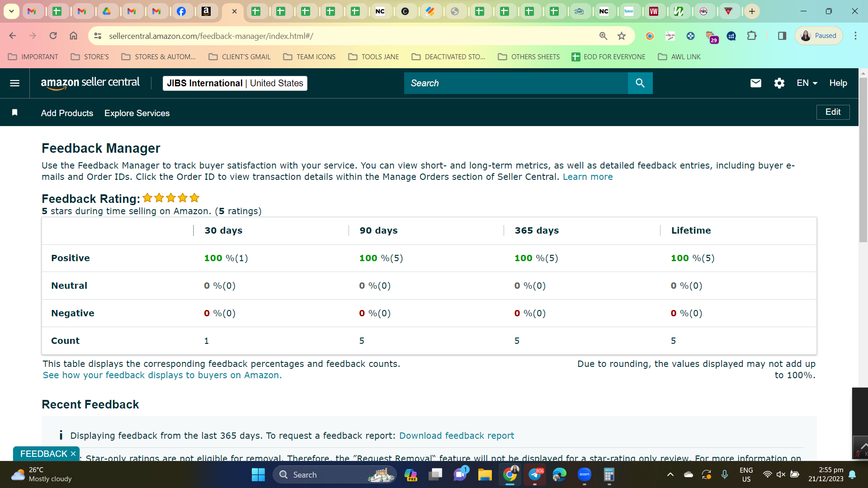868x488 pixels.
Task: Click the page vertical scrollbar
Action: tap(863, 160)
